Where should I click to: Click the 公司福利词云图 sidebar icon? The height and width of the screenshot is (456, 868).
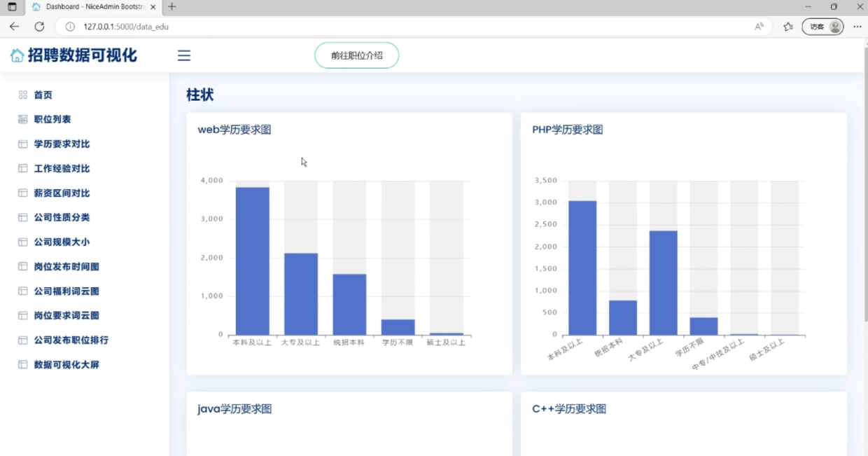22,291
